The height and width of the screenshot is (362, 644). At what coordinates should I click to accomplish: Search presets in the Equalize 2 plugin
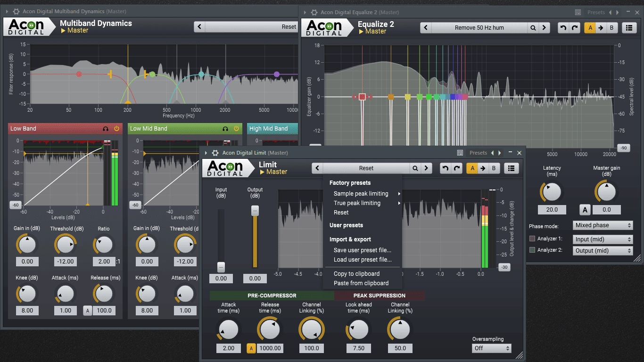pyautogui.click(x=533, y=28)
